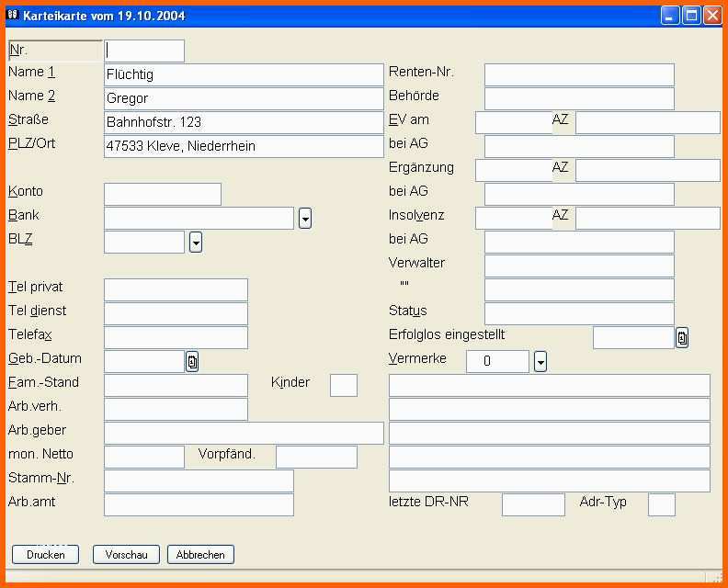Expand the Bank dropdown arrow

(305, 218)
